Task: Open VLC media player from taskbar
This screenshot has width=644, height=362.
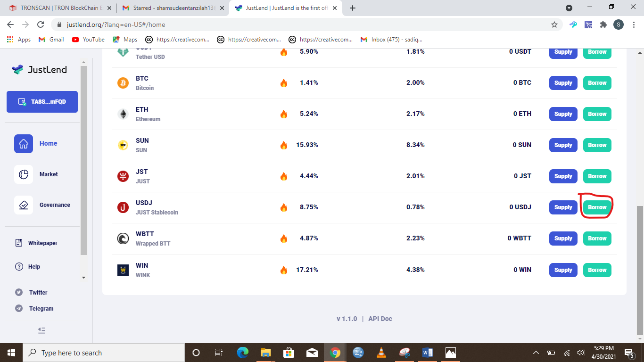Action: (x=381, y=353)
